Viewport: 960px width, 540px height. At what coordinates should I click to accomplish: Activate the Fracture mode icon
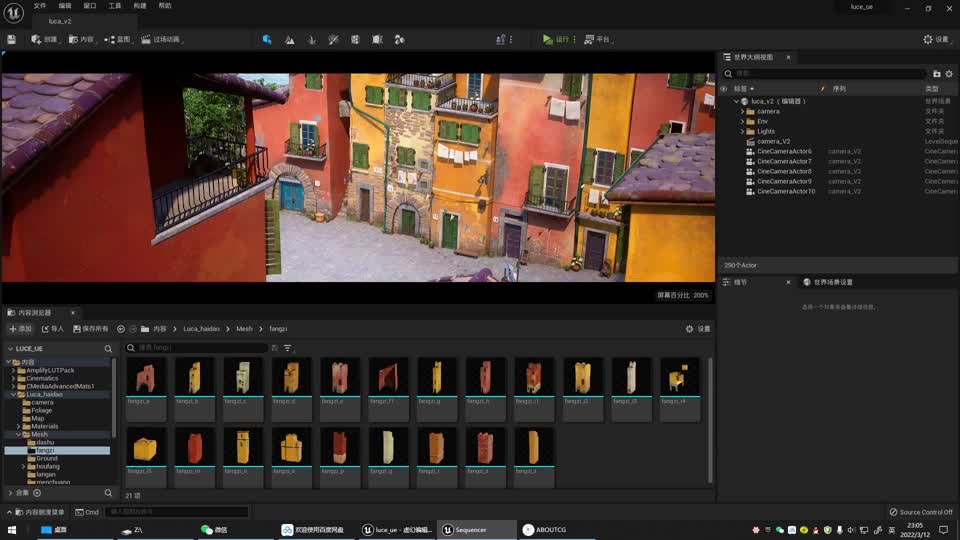[x=377, y=39]
